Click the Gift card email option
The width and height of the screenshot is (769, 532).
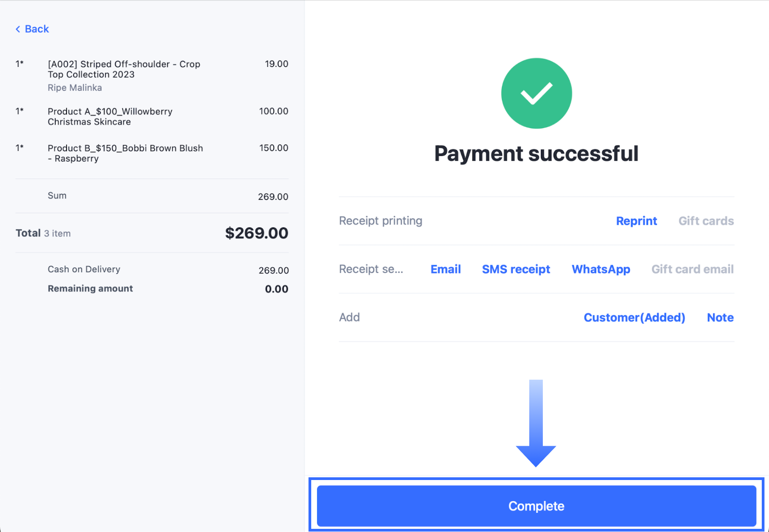(x=692, y=269)
